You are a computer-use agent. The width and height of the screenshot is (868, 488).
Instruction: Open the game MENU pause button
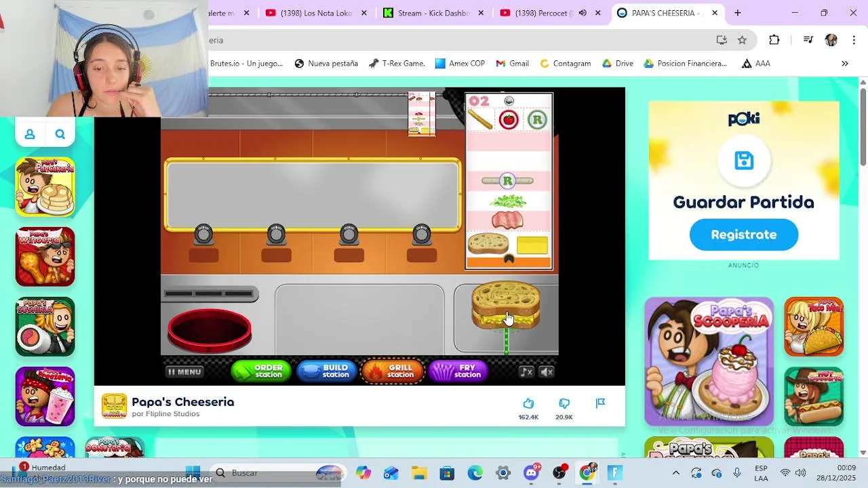184,371
